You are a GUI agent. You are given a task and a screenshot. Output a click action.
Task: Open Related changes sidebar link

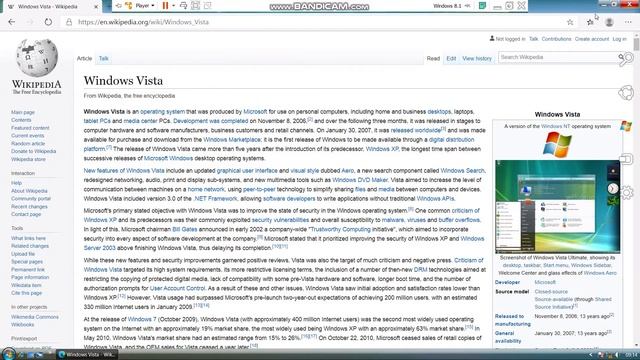tap(30, 246)
